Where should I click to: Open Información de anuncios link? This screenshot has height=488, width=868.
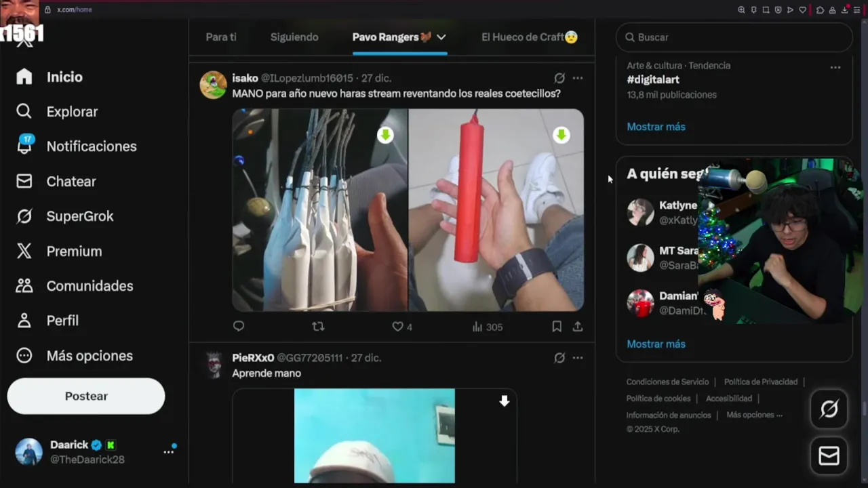click(x=669, y=415)
